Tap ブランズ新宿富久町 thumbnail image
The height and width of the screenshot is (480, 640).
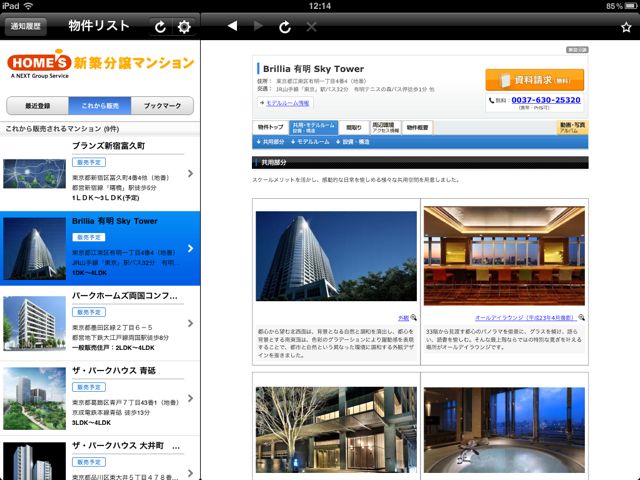point(34,174)
